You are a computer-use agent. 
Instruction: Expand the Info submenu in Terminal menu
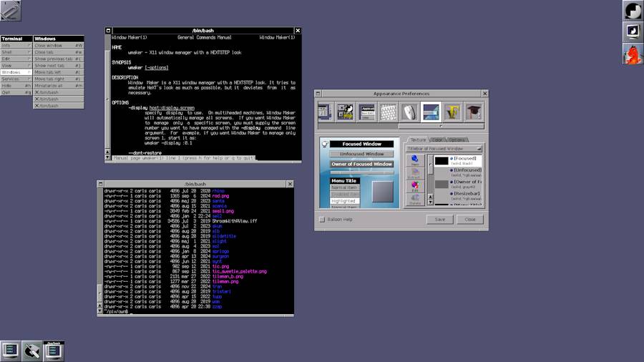[16, 46]
